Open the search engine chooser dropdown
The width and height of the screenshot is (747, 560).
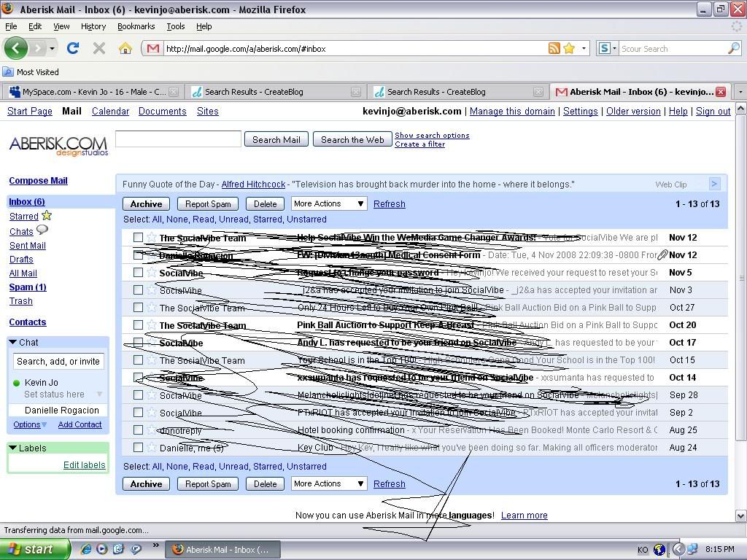[614, 48]
